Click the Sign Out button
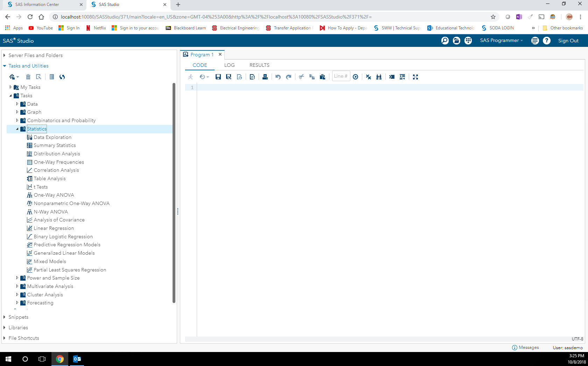This screenshot has width=588, height=366. click(568, 41)
